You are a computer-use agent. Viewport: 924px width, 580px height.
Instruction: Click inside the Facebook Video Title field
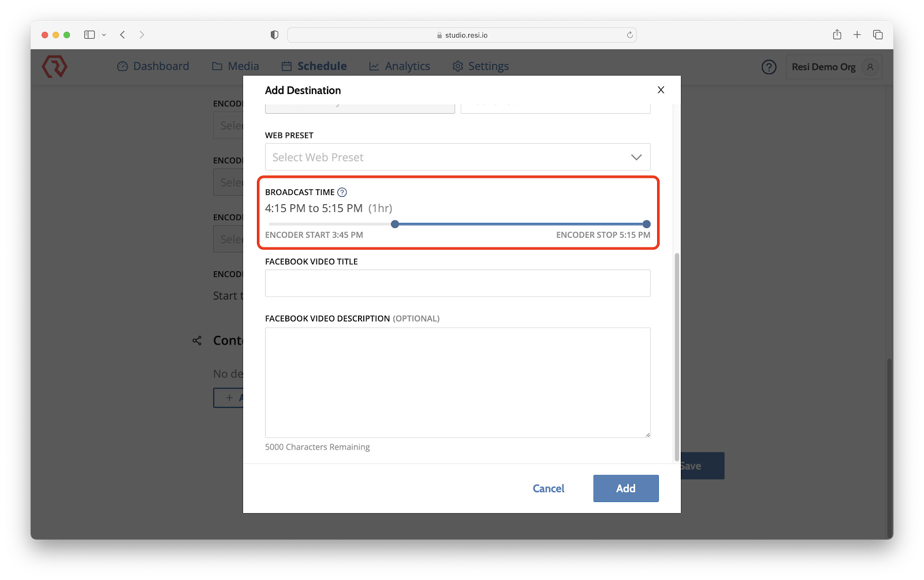tap(457, 283)
